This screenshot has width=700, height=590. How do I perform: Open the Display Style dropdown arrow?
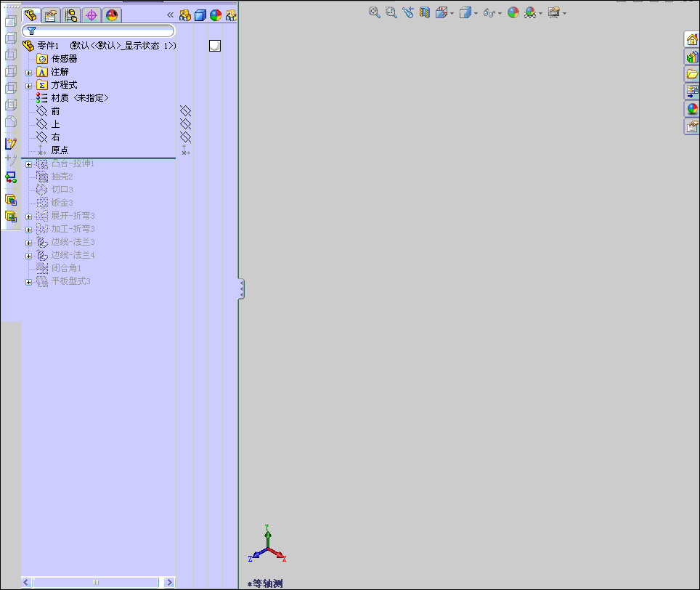pyautogui.click(x=475, y=12)
